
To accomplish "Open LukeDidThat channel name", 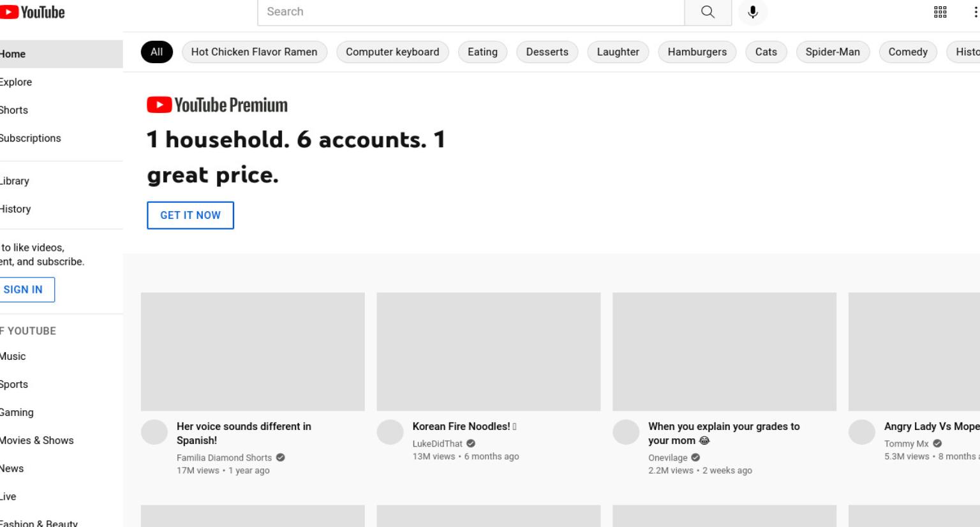I will [x=437, y=443].
